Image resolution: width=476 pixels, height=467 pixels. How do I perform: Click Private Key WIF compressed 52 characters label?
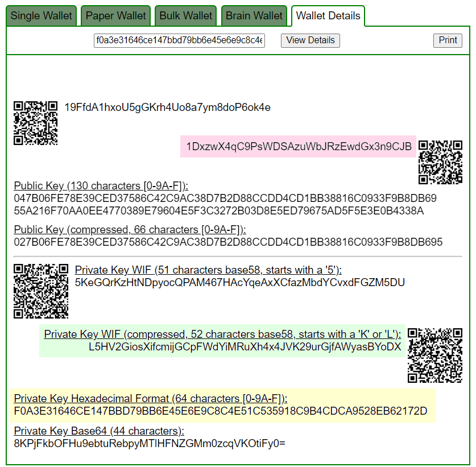pos(222,334)
